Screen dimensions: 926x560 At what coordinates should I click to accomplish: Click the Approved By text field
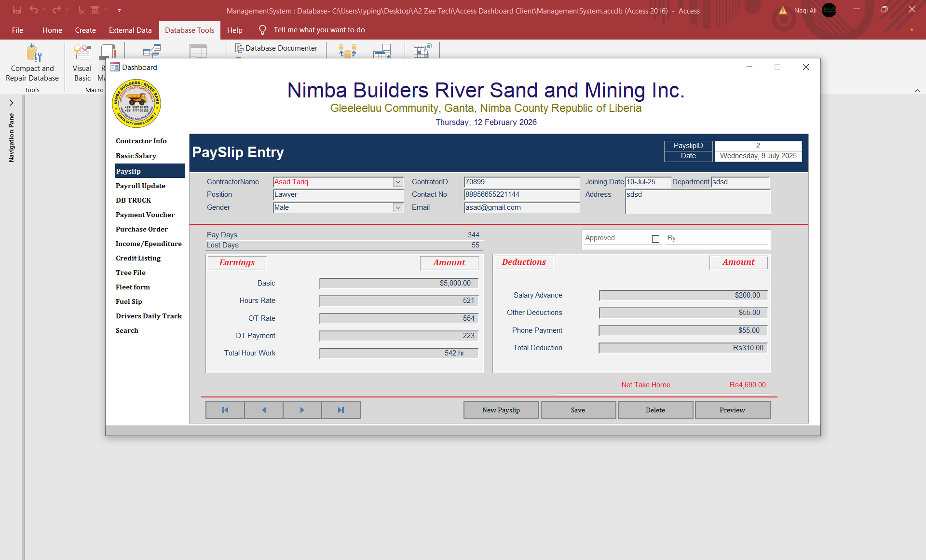(x=717, y=239)
